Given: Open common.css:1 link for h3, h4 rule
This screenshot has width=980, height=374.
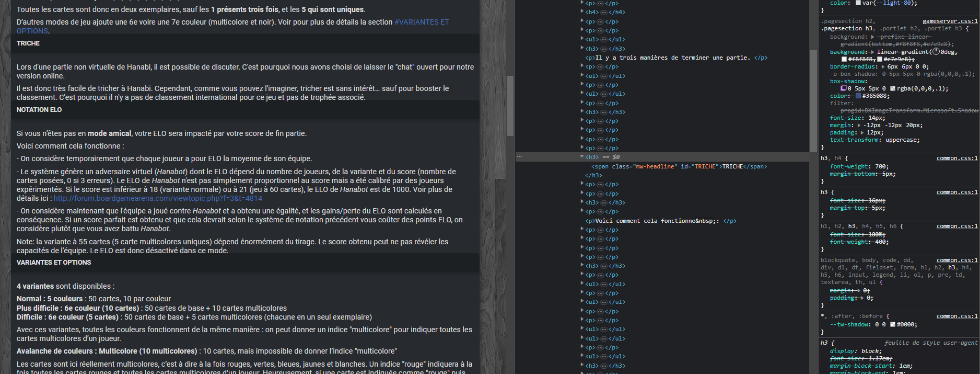Looking at the screenshot, I should [957, 158].
